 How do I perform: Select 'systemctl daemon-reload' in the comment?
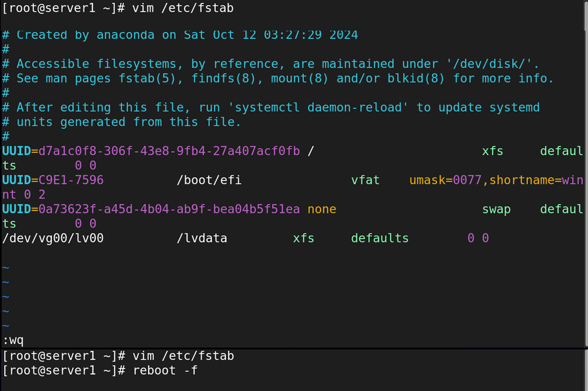(x=318, y=108)
